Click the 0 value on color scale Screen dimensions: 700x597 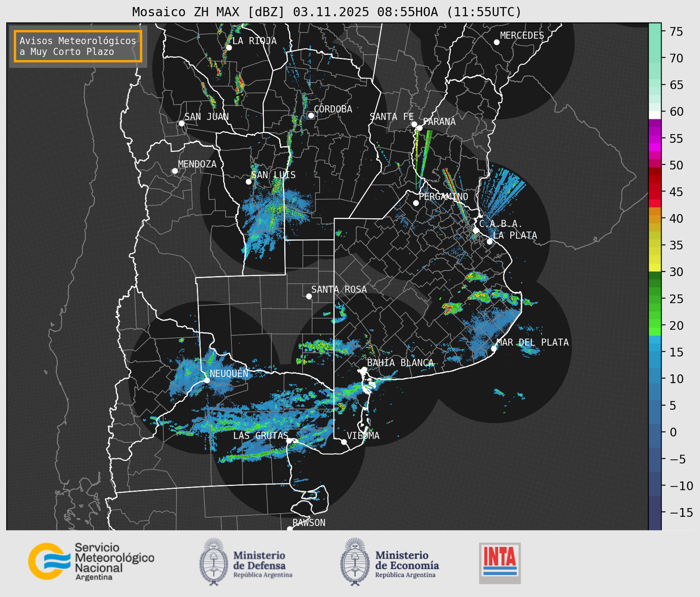tap(673, 432)
